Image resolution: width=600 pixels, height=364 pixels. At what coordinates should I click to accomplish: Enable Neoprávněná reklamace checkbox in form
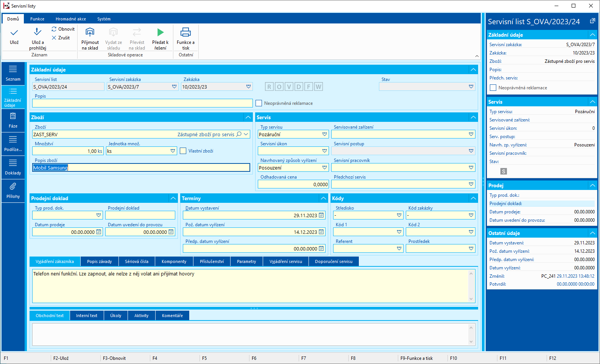pos(259,103)
